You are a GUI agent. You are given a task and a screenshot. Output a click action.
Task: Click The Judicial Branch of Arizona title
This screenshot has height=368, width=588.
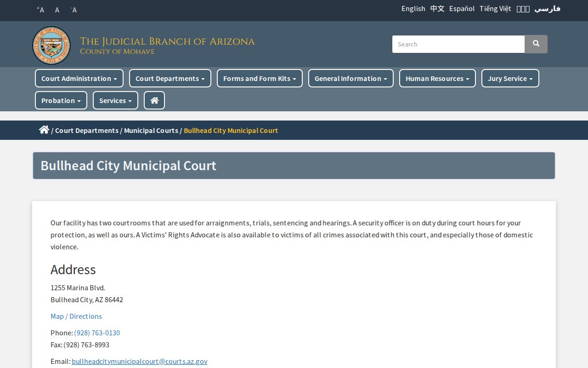click(x=167, y=41)
